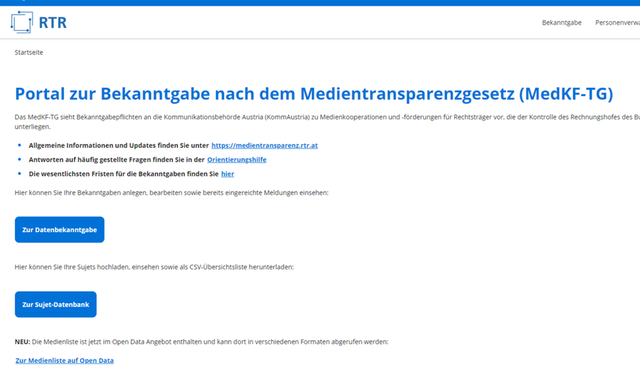This screenshot has width=640, height=371.
Task: Go to Startseite breadcrumb
Action: tap(29, 52)
